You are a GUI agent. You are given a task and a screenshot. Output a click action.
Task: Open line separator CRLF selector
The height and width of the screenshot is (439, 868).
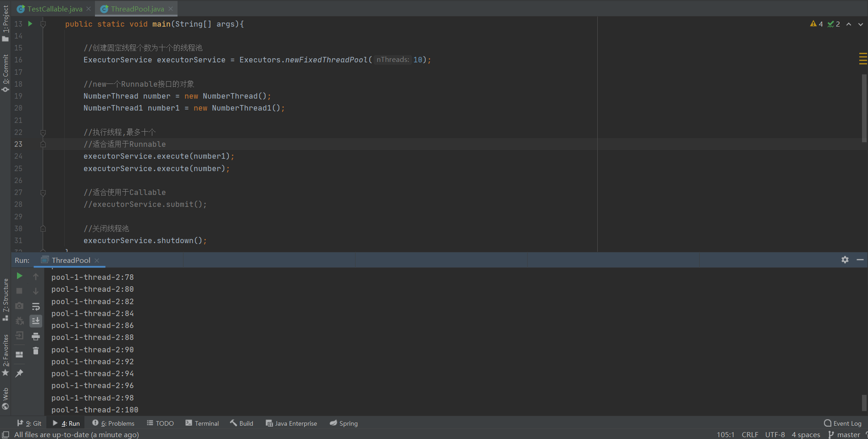click(750, 434)
